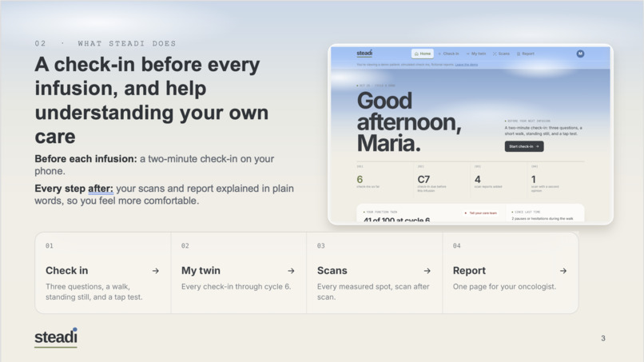Click the slide page number 3
644x362 pixels.
[x=603, y=338]
